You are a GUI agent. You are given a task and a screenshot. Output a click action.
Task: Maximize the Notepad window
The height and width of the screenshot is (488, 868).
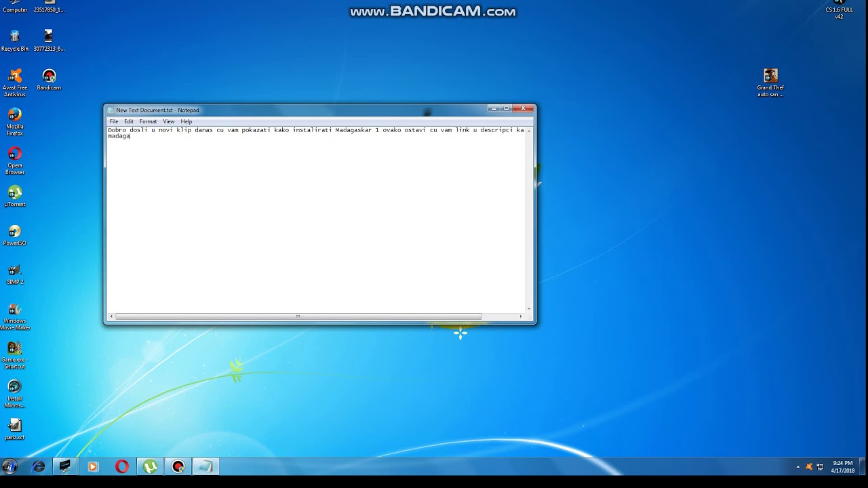click(x=506, y=108)
